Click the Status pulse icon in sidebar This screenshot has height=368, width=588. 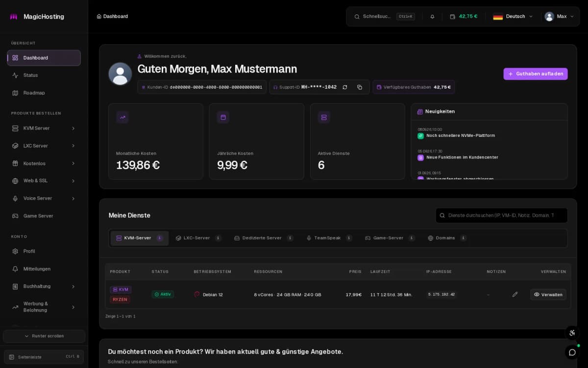(x=15, y=76)
